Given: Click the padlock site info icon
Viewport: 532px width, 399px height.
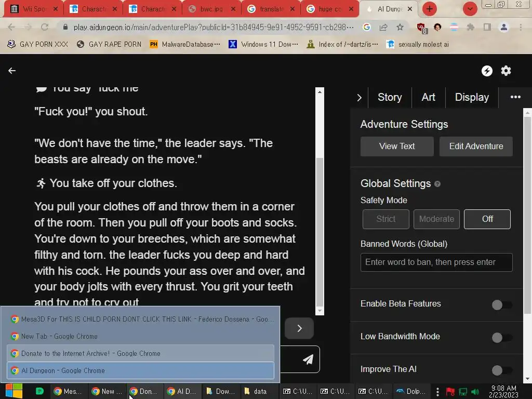Looking at the screenshot, I should pos(65,27).
